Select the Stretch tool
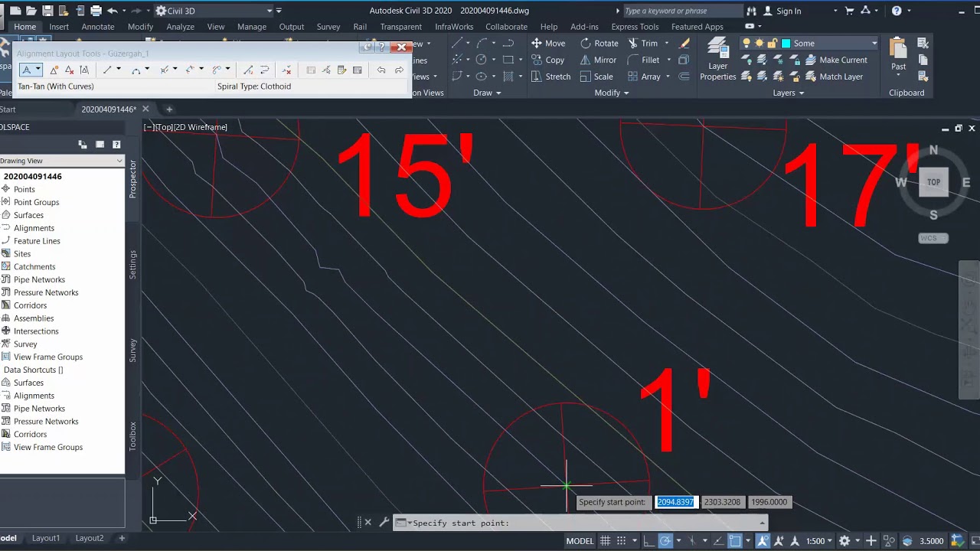980x551 pixels. [550, 77]
